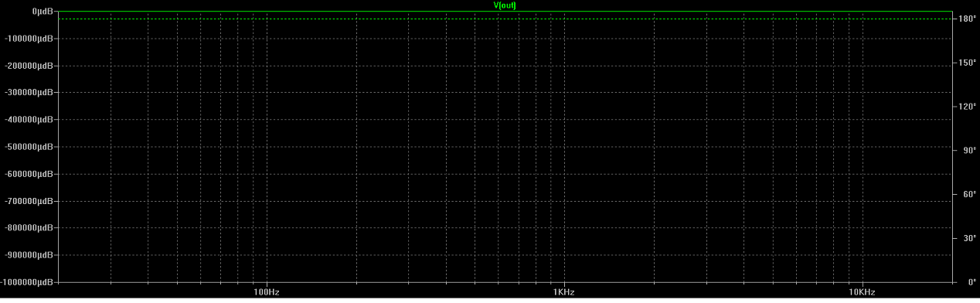The height and width of the screenshot is (303, 980).
Task: Click the 120° phase axis label
Action: [968, 107]
